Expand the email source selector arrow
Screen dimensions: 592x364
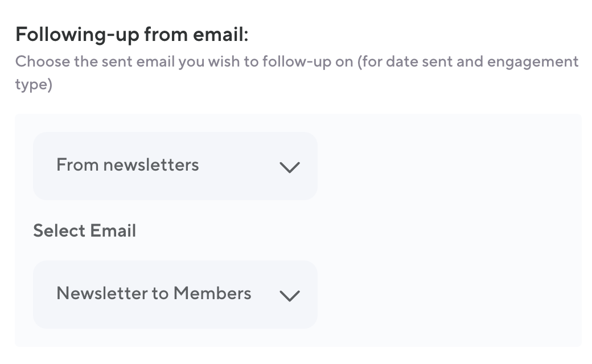click(x=290, y=167)
